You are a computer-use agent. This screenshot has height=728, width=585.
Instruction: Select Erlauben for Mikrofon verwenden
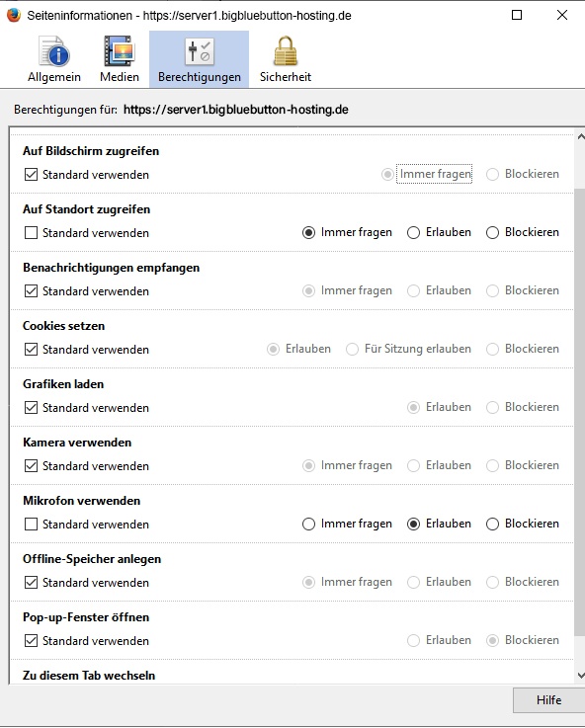(413, 525)
